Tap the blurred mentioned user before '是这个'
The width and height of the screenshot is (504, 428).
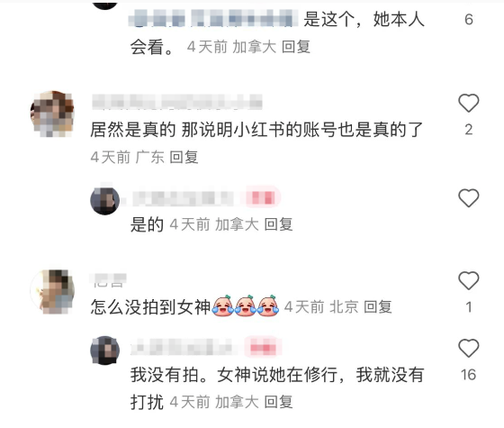tap(213, 18)
